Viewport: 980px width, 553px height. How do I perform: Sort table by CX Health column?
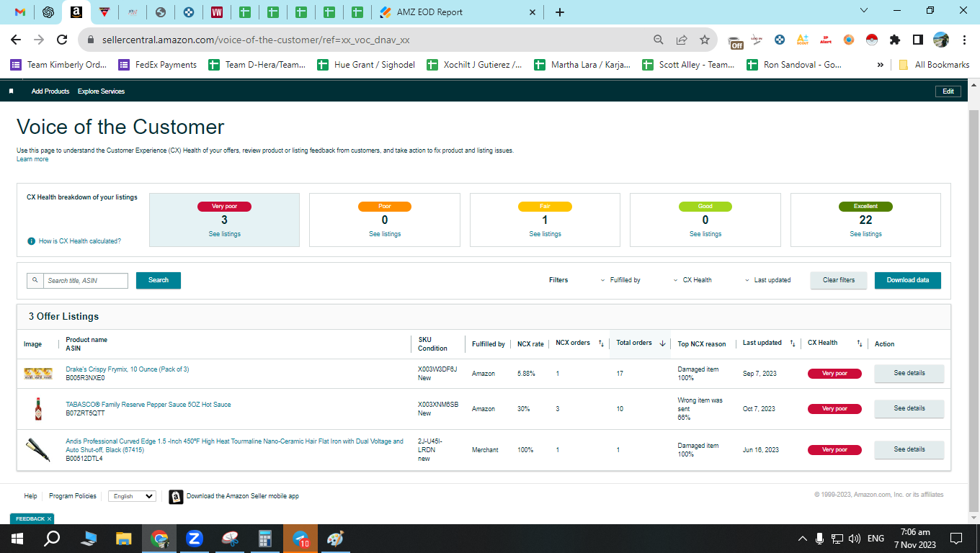click(x=860, y=343)
